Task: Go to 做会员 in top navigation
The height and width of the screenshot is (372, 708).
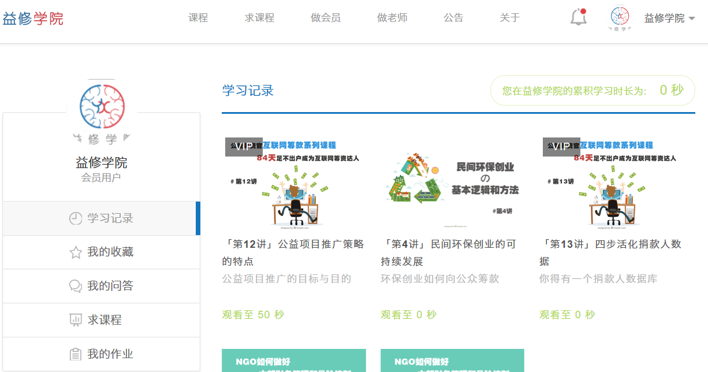Action: pos(326,18)
